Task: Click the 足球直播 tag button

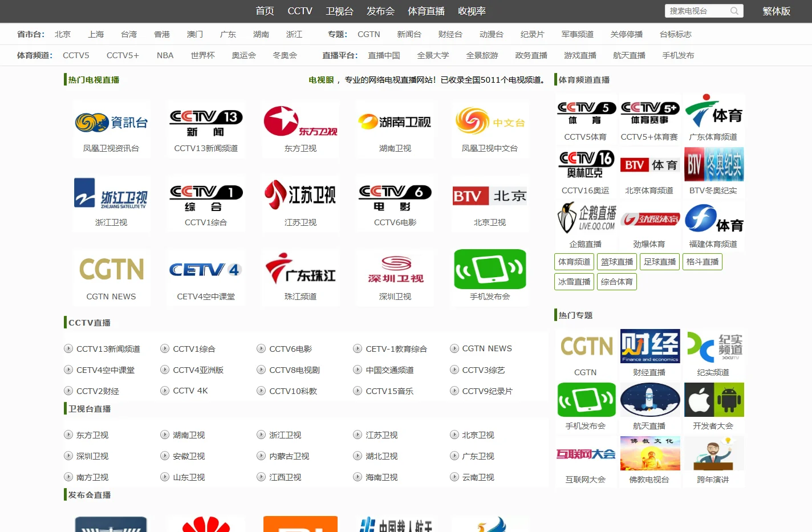Action: 660,262
